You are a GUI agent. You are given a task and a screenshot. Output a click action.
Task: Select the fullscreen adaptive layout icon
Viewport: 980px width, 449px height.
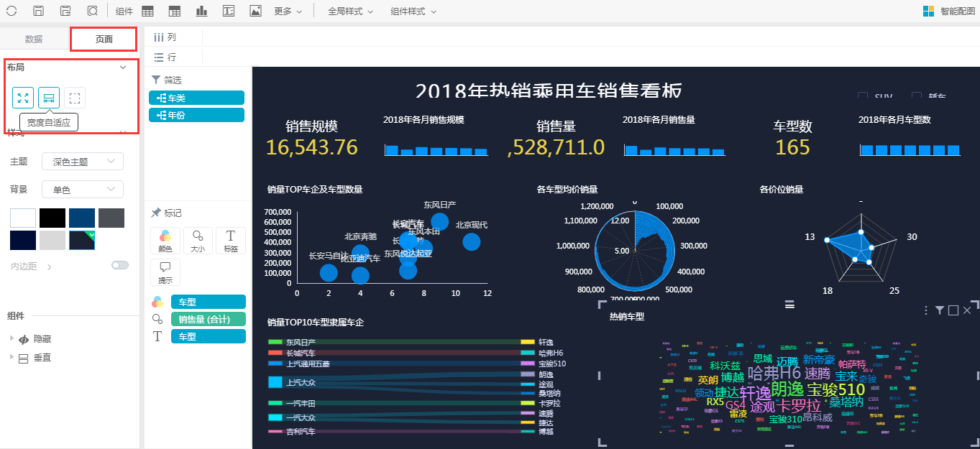(x=23, y=98)
